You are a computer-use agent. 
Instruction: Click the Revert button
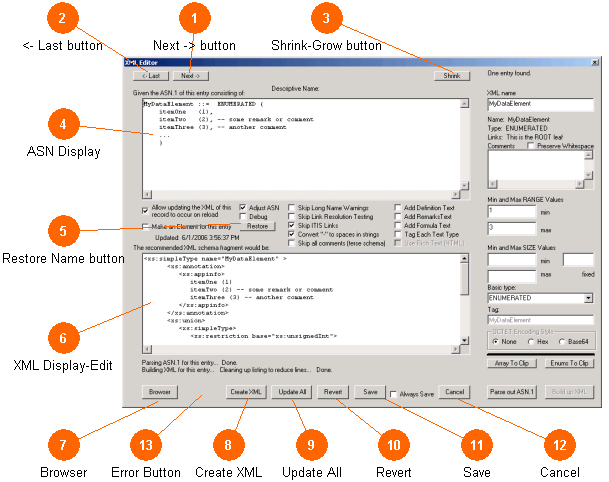[333, 392]
